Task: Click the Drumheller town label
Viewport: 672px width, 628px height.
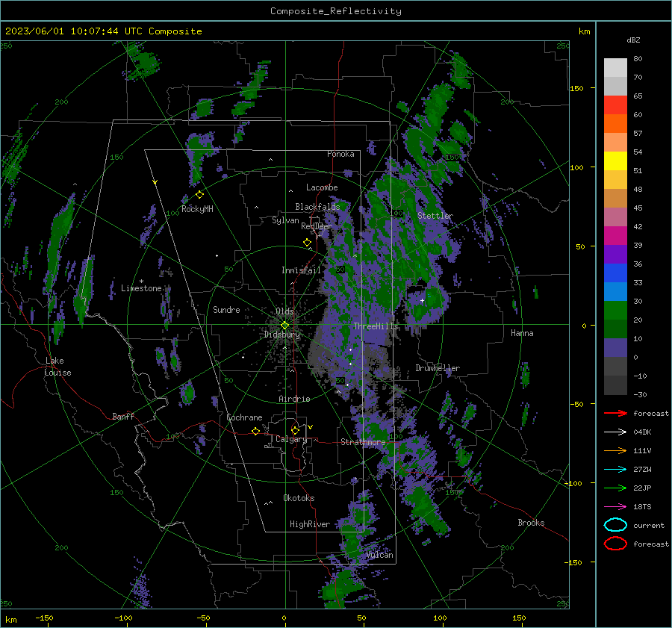Action: click(438, 368)
